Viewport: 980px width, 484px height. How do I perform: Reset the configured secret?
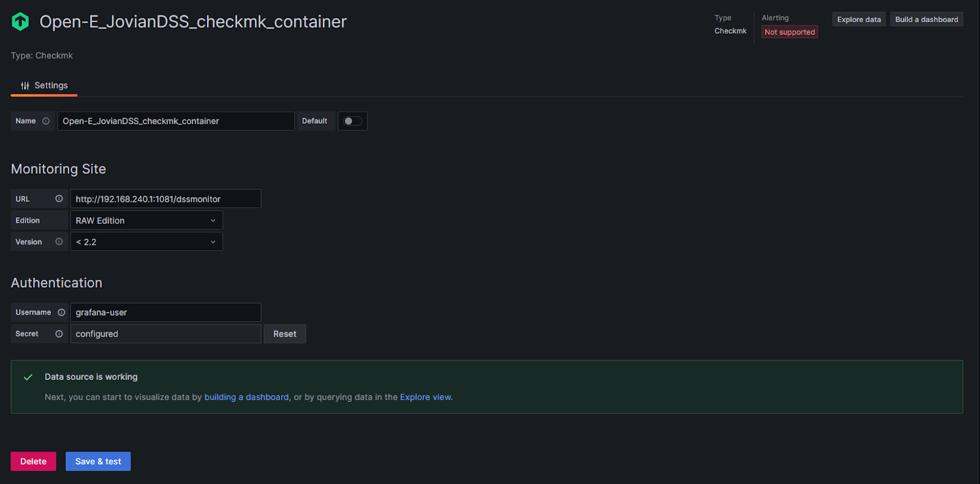click(285, 334)
